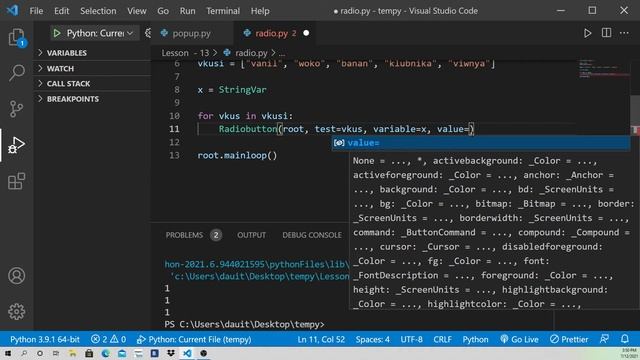This screenshot has width=640, height=360.
Task: Change indentation via Spaces: 4
Action: [x=372, y=339]
